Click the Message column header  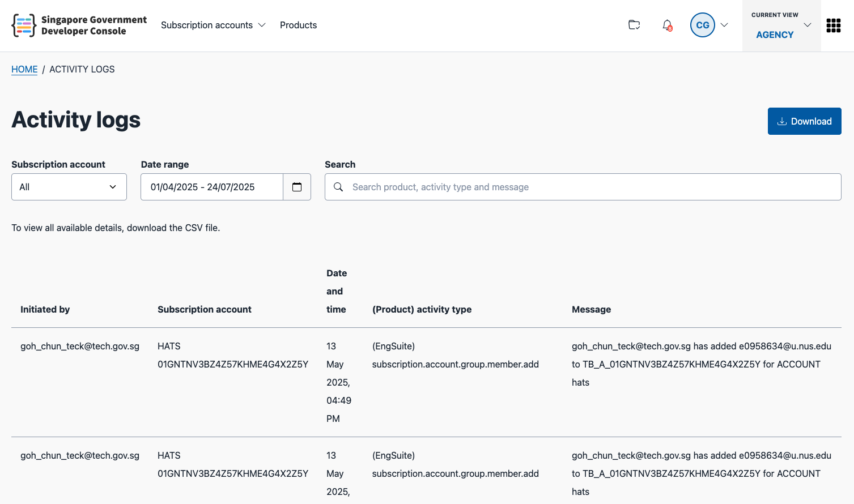tap(592, 309)
